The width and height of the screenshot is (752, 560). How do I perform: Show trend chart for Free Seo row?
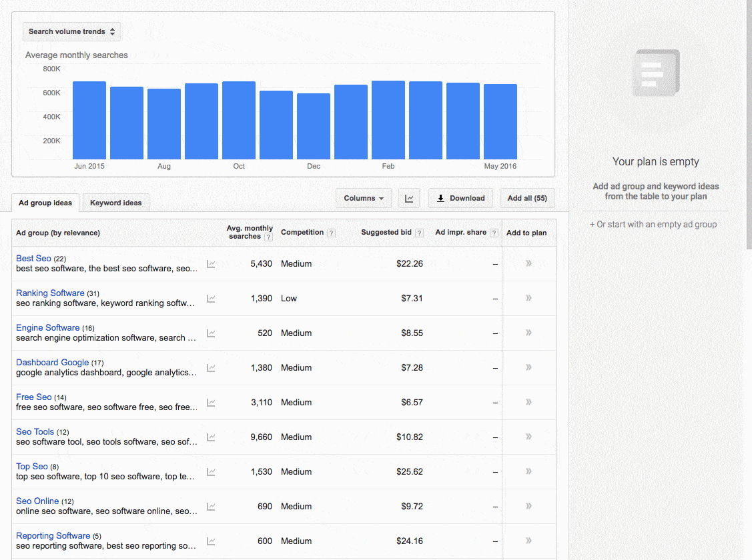[x=211, y=403]
